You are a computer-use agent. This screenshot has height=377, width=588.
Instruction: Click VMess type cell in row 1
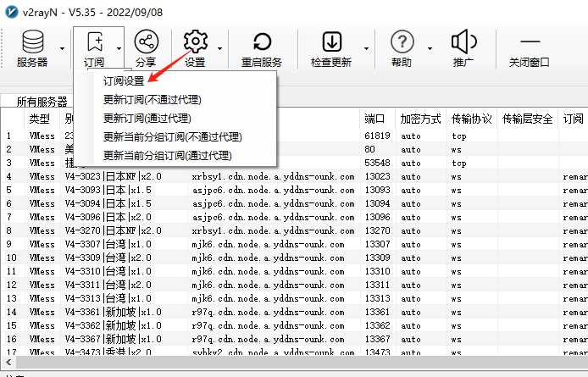[42, 136]
